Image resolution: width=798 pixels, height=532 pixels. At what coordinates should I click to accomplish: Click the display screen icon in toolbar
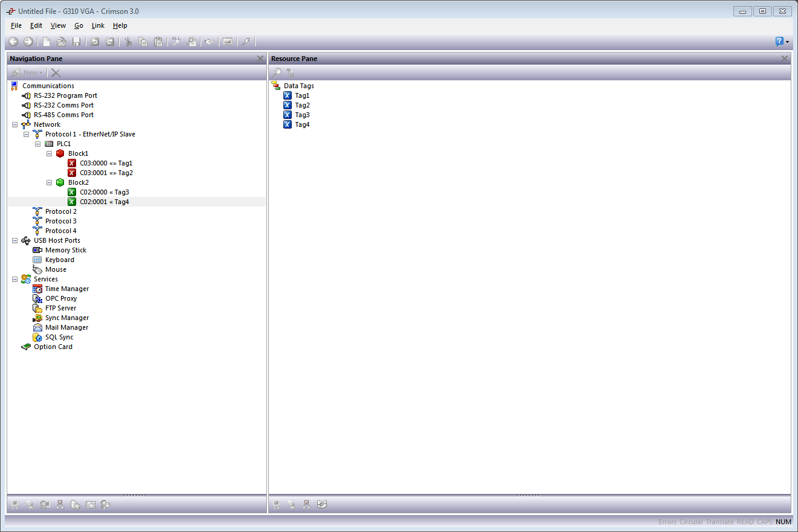[x=228, y=42]
